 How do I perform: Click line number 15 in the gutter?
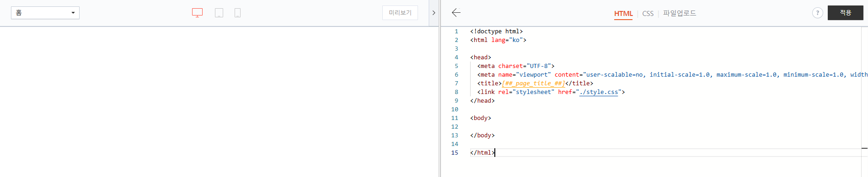(455, 153)
